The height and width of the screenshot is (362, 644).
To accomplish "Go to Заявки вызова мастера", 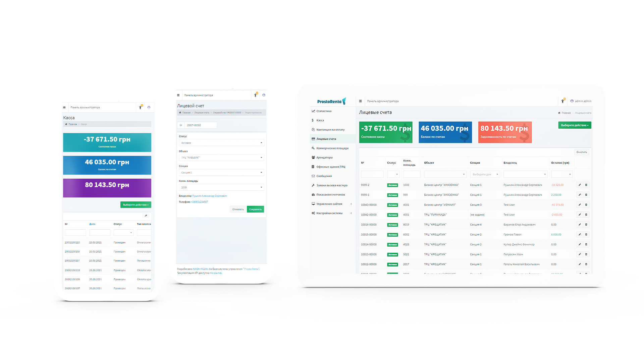I will 332,185.
